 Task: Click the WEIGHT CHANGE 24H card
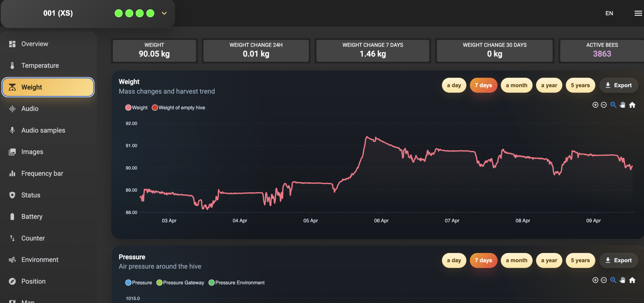[x=256, y=51]
